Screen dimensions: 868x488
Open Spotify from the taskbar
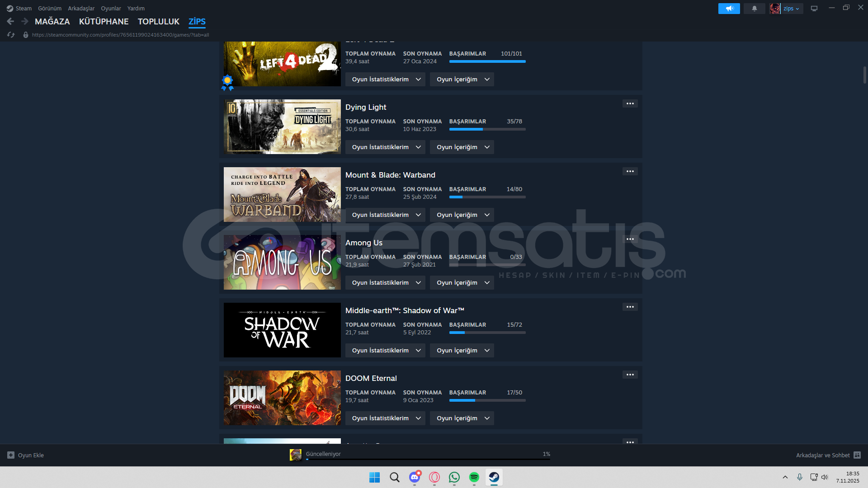tap(474, 477)
